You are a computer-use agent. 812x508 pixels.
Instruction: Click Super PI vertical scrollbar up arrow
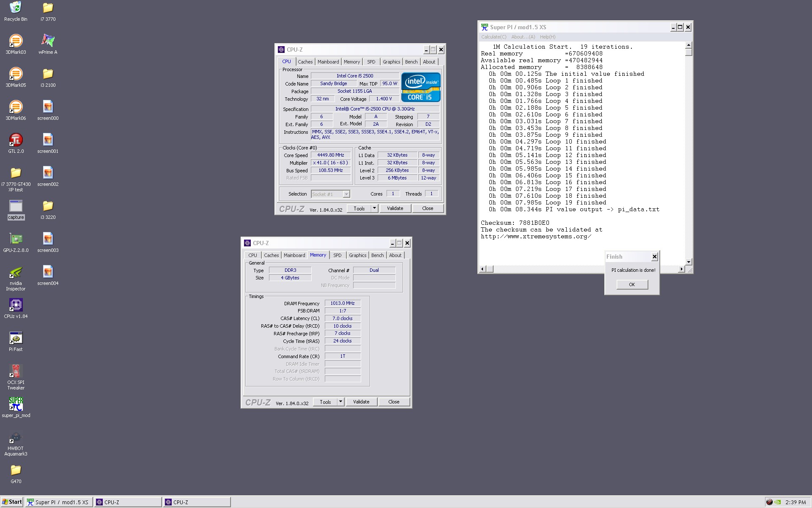click(689, 45)
